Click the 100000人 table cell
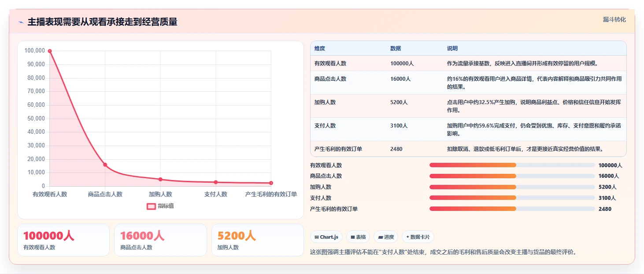 tap(402, 64)
